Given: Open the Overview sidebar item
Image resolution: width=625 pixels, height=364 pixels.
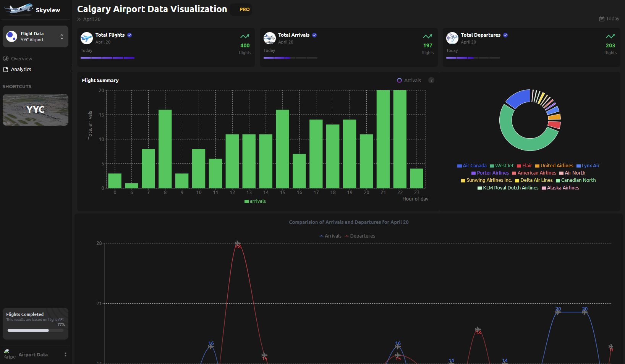Looking at the screenshot, I should [x=21, y=59].
